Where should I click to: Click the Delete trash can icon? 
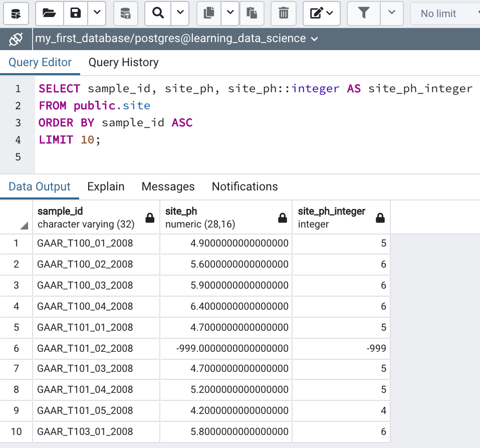coord(284,14)
